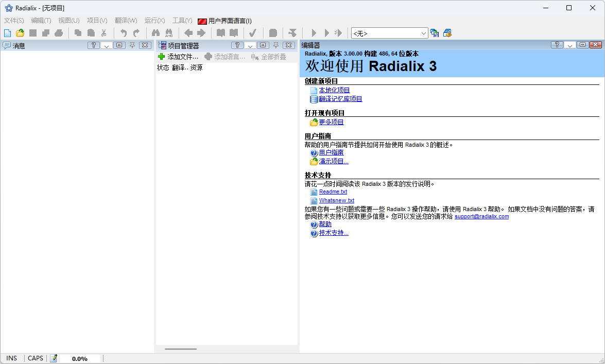
Task: Open the Whatsnew.txt link
Action: coord(336,200)
